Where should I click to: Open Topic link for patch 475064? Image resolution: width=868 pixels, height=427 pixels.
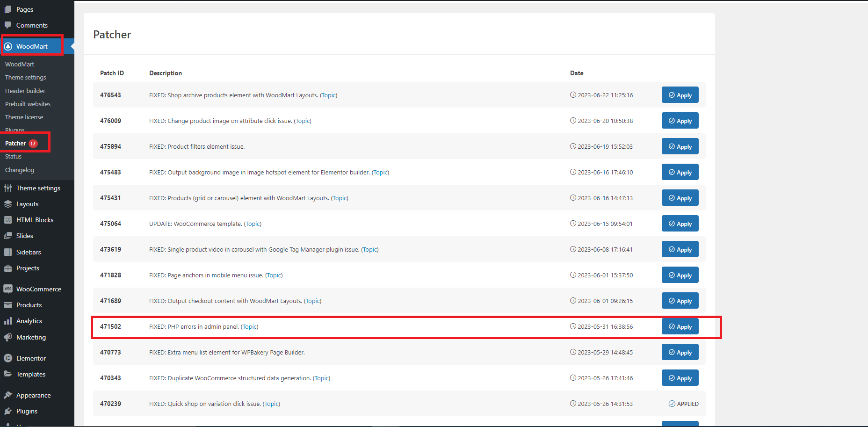(253, 224)
